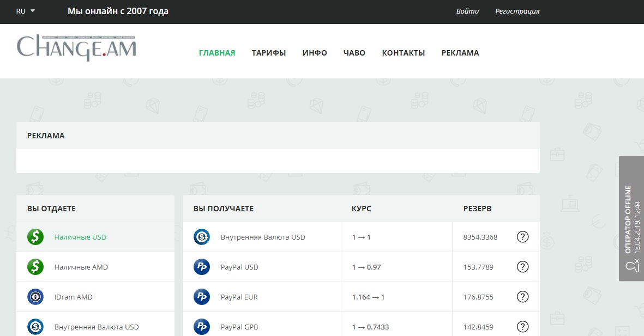Go to the ТАРИФЫ menu page
Screen dimensions: 644x336
(x=269, y=53)
